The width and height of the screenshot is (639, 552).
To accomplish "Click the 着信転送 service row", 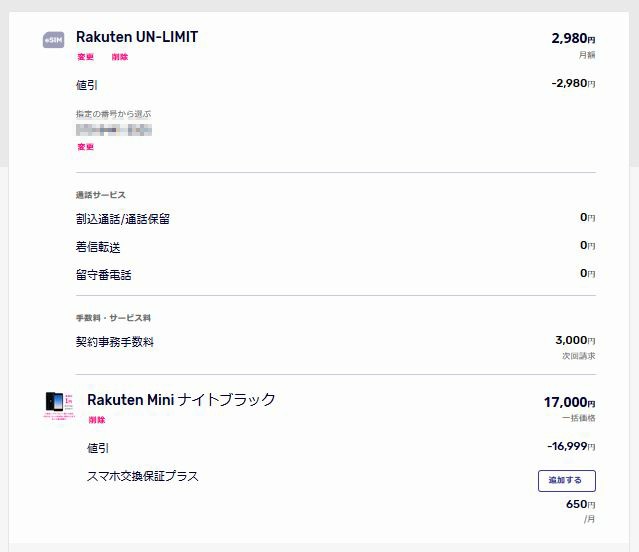I will point(336,247).
